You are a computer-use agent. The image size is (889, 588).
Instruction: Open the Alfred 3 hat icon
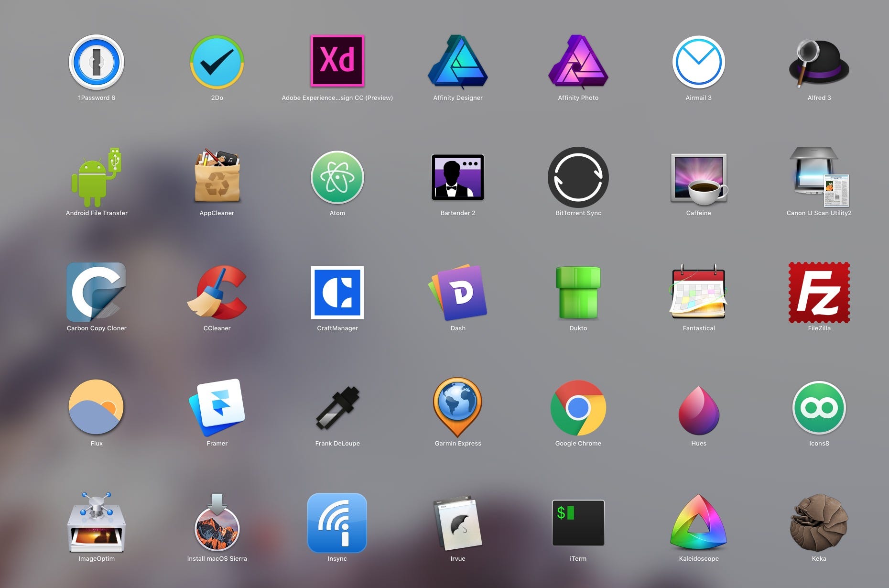(x=819, y=63)
